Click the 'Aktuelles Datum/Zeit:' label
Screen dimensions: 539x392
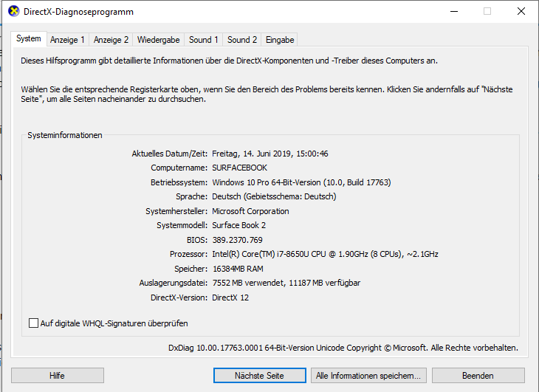tap(170, 154)
